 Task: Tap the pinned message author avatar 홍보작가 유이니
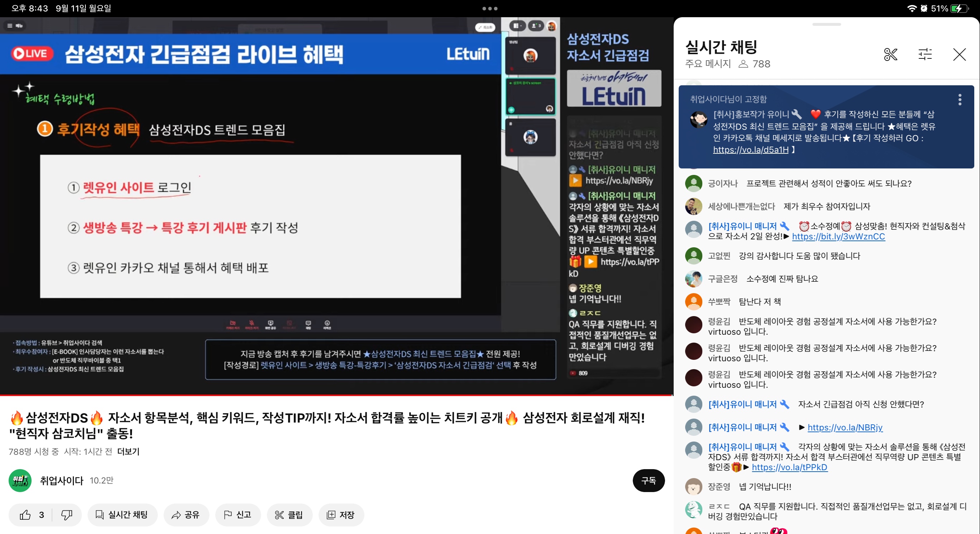(x=699, y=119)
